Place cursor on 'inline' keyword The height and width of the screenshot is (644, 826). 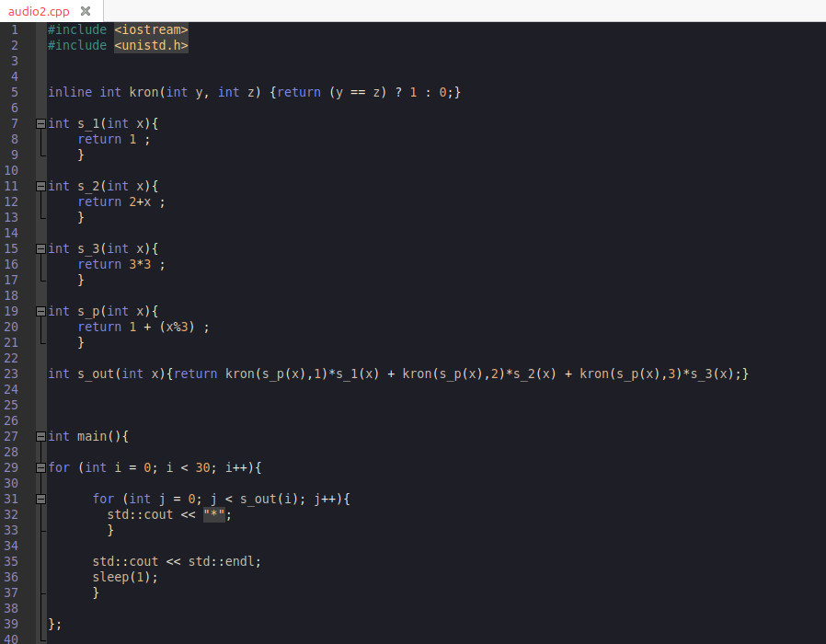70,93
